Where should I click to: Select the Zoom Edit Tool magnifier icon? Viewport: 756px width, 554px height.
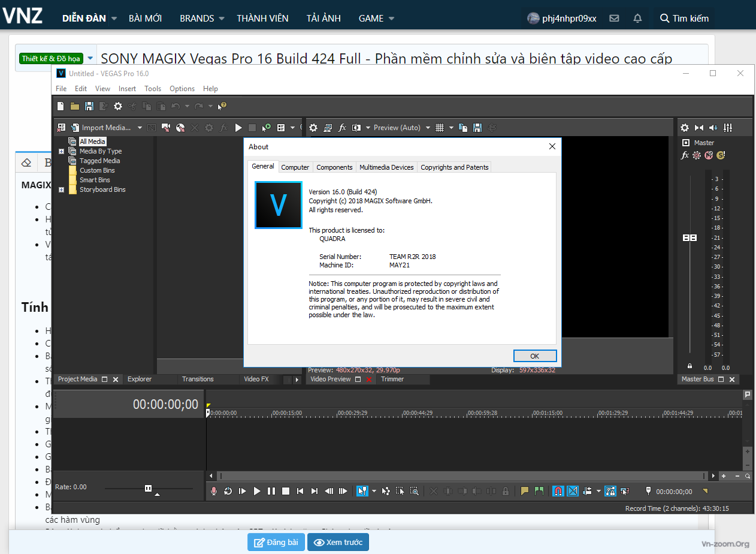coord(414,491)
